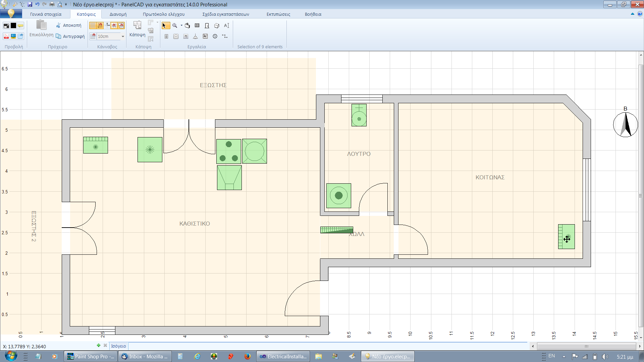Image resolution: width=644 pixels, height=362 pixels.
Task: Select the Ισόγειο floor sheet tab
Action: pyautogui.click(x=119, y=346)
